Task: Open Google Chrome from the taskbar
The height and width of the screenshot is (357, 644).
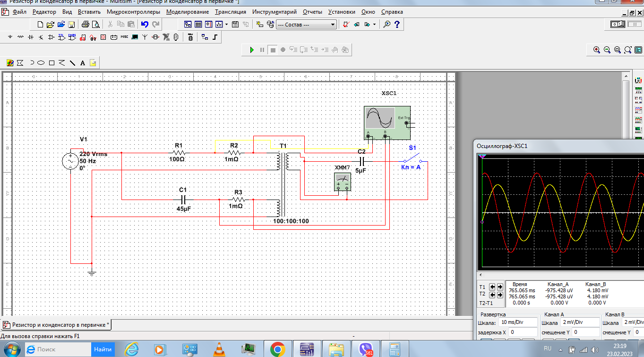Action: coord(277,349)
